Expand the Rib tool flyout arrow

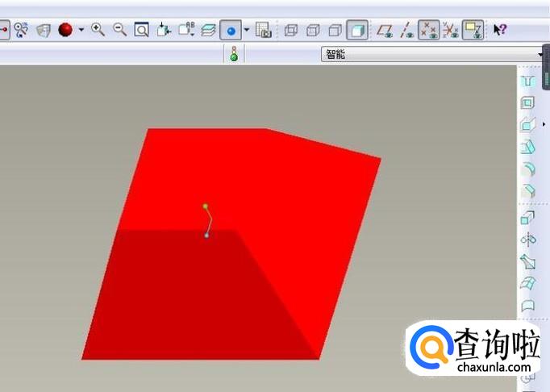click(x=544, y=124)
